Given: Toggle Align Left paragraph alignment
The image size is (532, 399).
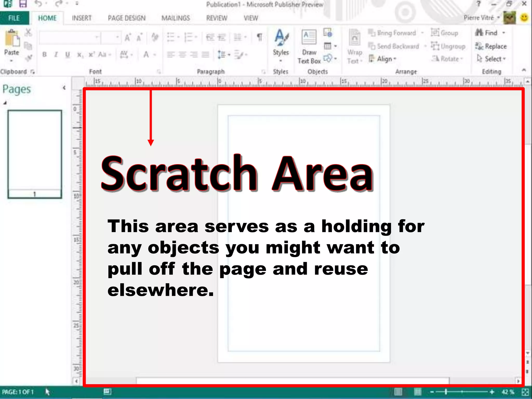Looking at the screenshot, I should (171, 55).
